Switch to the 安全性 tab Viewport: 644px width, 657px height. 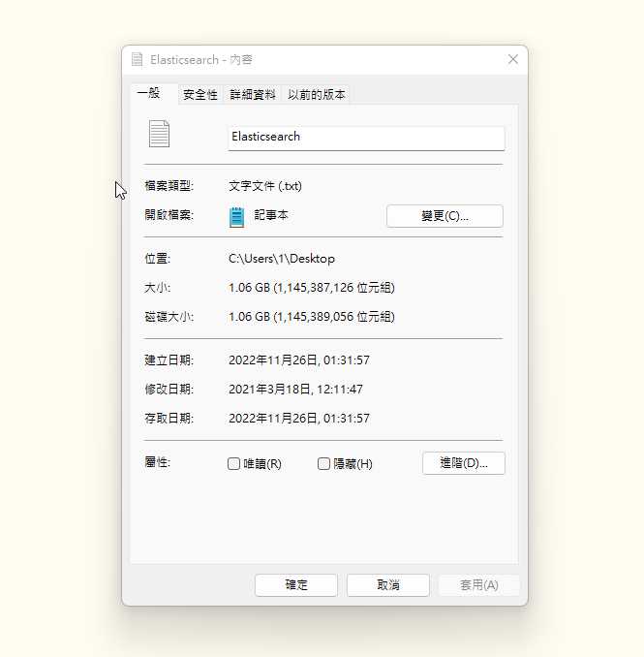click(200, 94)
